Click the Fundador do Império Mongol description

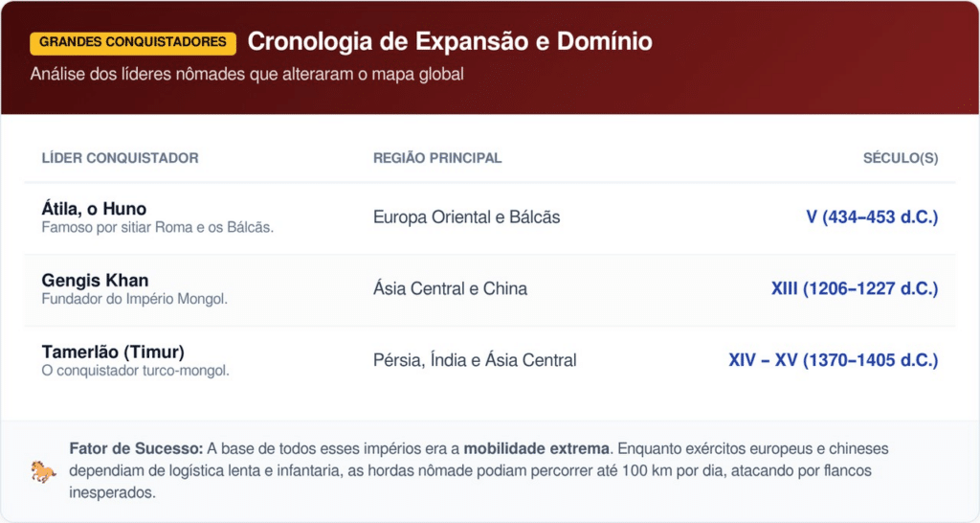[135, 299]
